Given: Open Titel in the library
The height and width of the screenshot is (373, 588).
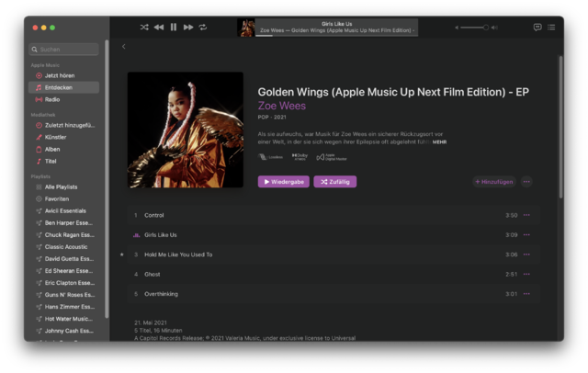Looking at the screenshot, I should coord(63,161).
